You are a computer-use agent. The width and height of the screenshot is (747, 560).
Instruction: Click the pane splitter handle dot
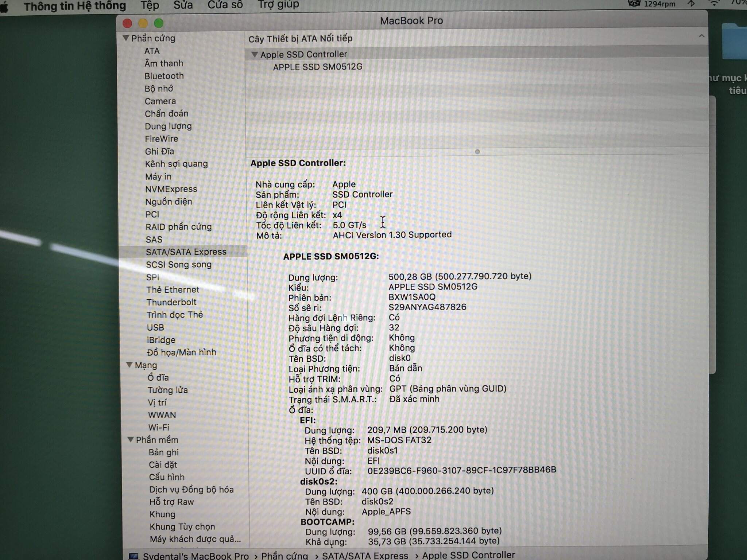pyautogui.click(x=477, y=152)
